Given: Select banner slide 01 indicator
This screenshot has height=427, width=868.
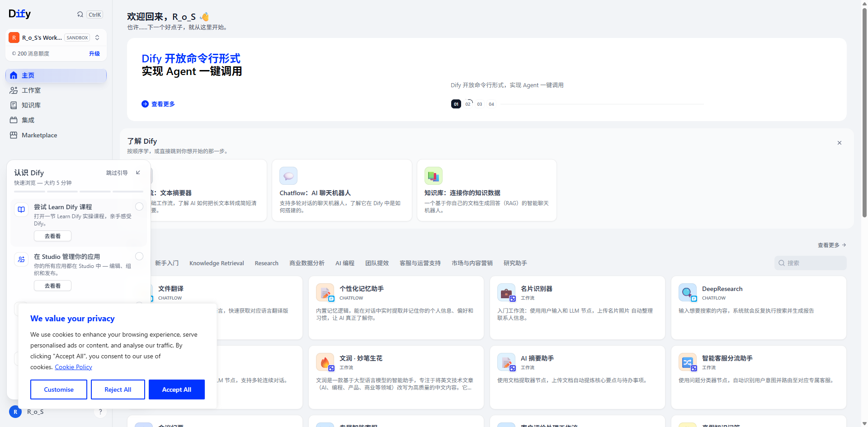Looking at the screenshot, I should tap(456, 104).
